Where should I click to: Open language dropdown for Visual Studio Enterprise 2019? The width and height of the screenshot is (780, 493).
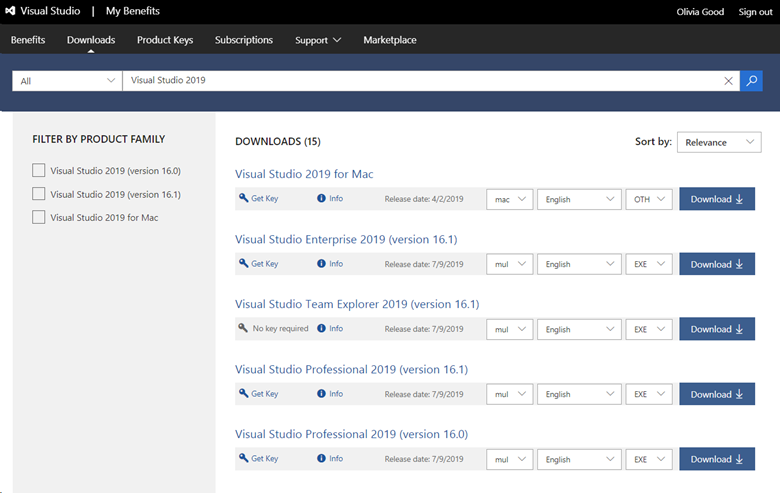[579, 264]
